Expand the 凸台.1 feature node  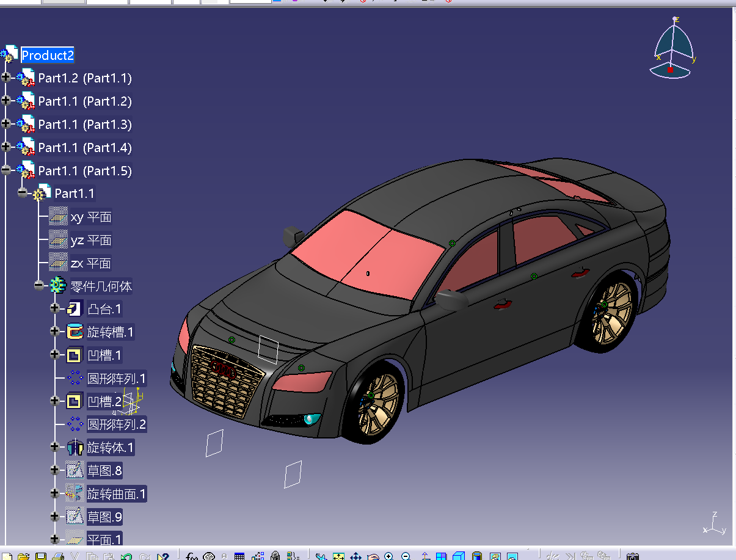55,308
